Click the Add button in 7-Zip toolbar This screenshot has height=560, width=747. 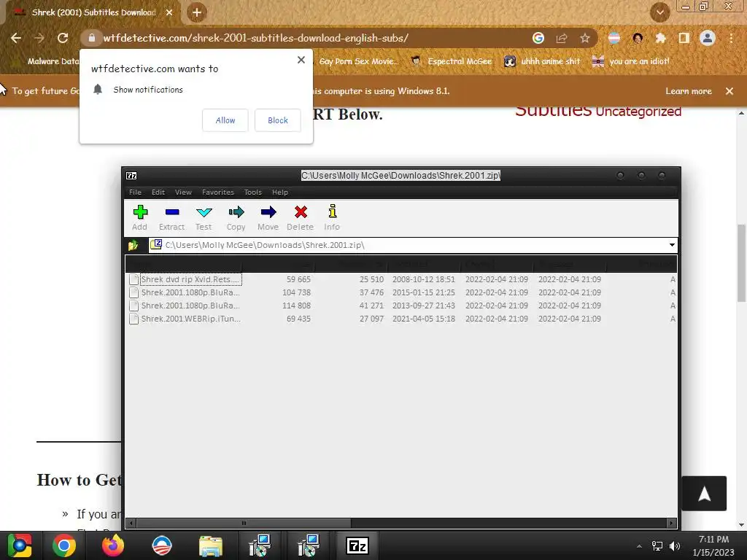click(x=139, y=217)
